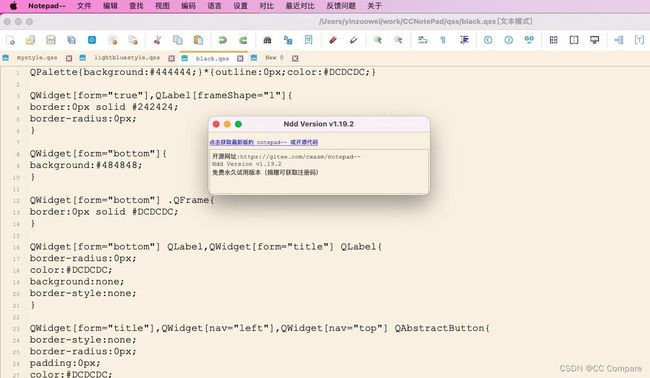Click the Close File toolbar icon

113,40
